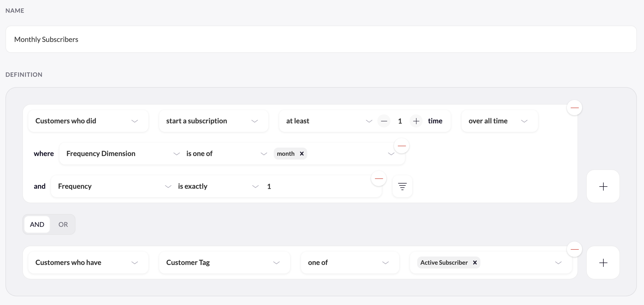The height and width of the screenshot is (305, 644).
Task: Add condition next to the Customer Tag row
Action: 603,263
